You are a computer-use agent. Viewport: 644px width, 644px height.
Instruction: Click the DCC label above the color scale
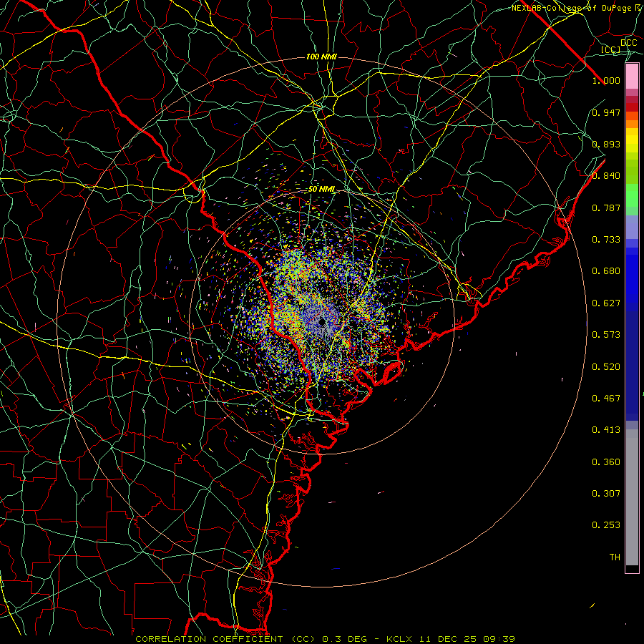click(x=628, y=43)
